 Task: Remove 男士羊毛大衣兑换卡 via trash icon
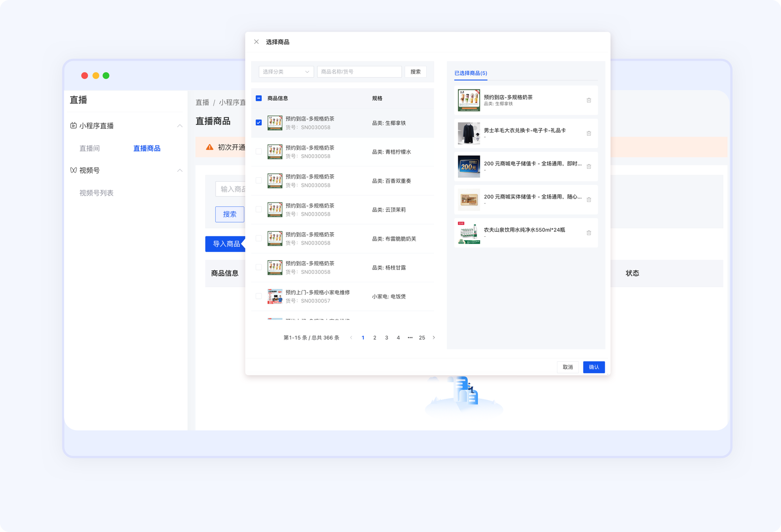click(x=589, y=133)
